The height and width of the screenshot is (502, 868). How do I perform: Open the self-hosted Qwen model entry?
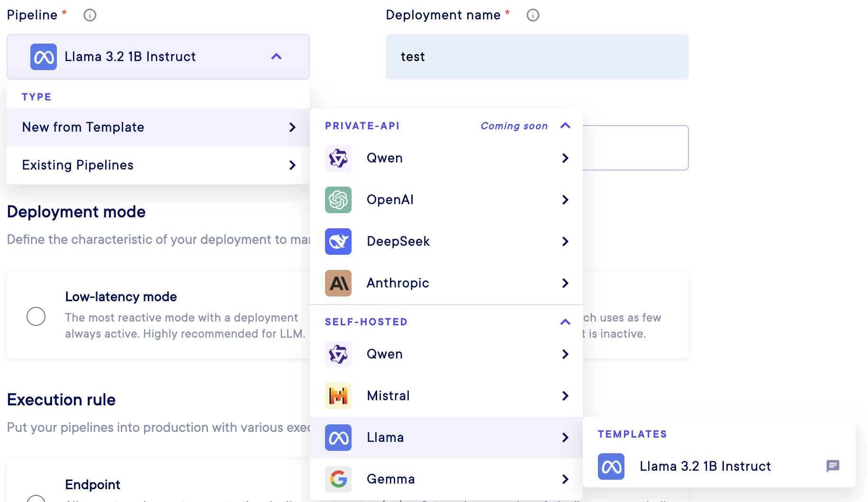click(x=445, y=354)
